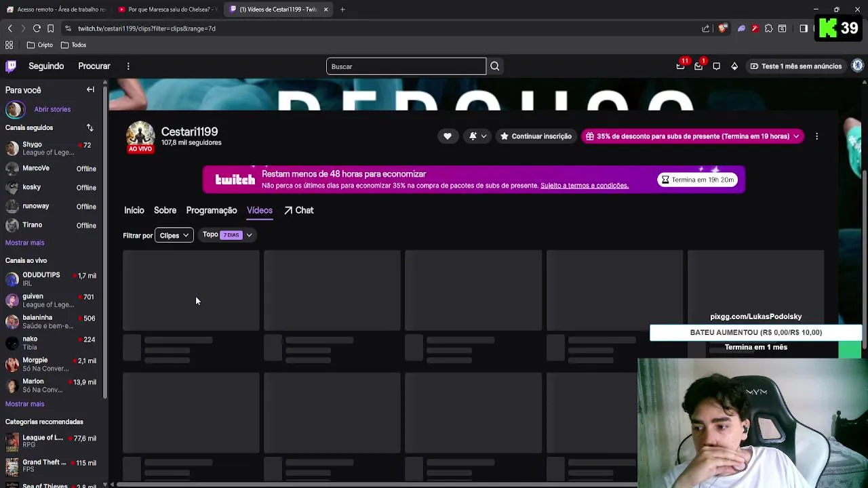Show more followed channels
The width and height of the screenshot is (868, 488).
coord(25,243)
